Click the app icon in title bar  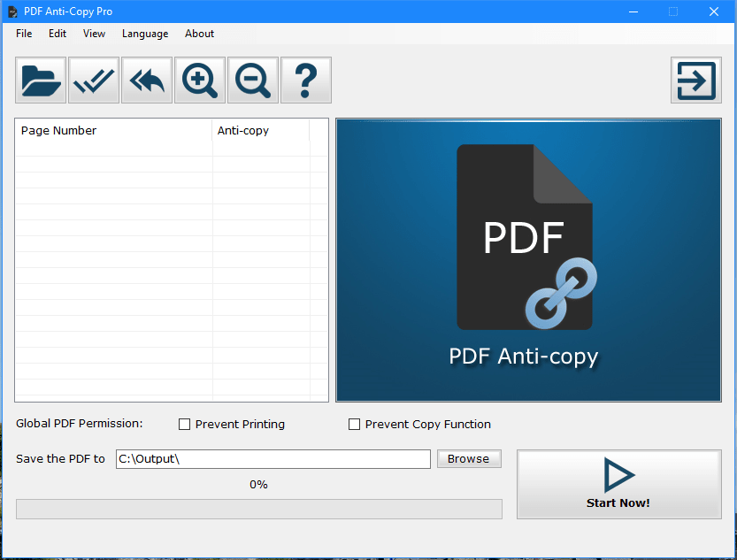(12, 12)
